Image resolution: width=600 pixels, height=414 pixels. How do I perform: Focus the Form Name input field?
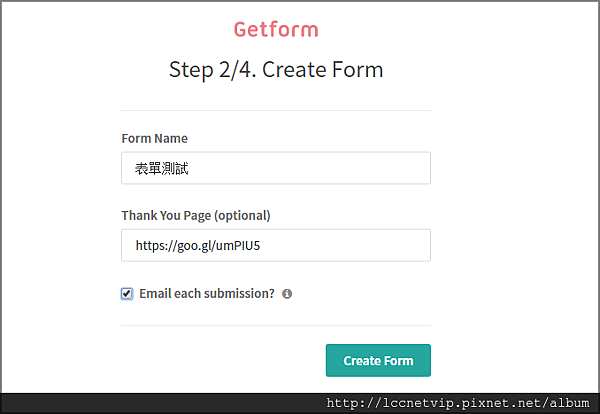click(x=276, y=168)
